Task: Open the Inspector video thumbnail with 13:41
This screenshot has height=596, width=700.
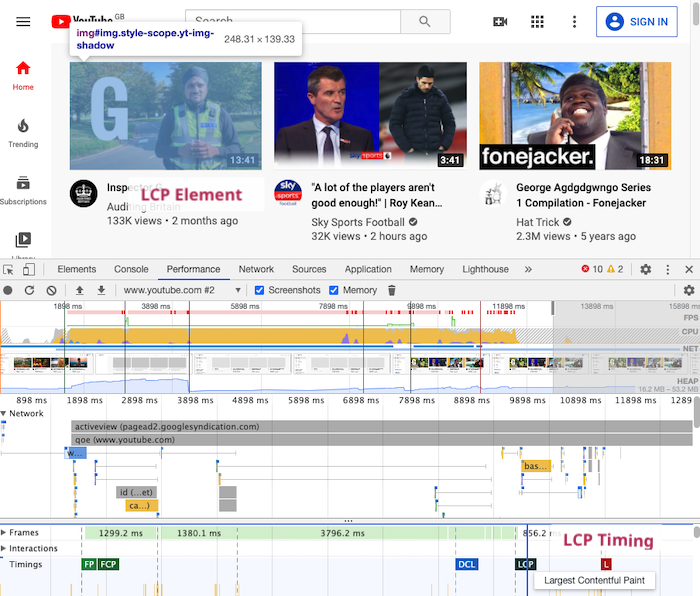Action: pyautogui.click(x=166, y=116)
